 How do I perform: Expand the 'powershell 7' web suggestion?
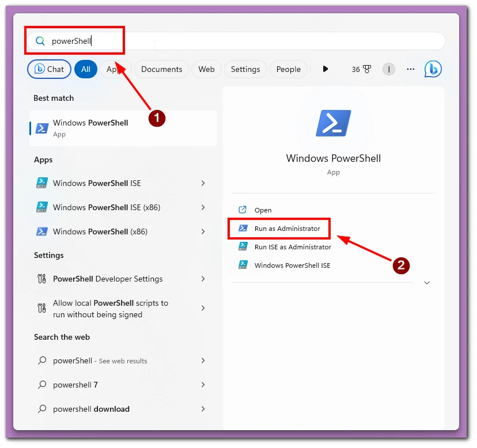[203, 385]
